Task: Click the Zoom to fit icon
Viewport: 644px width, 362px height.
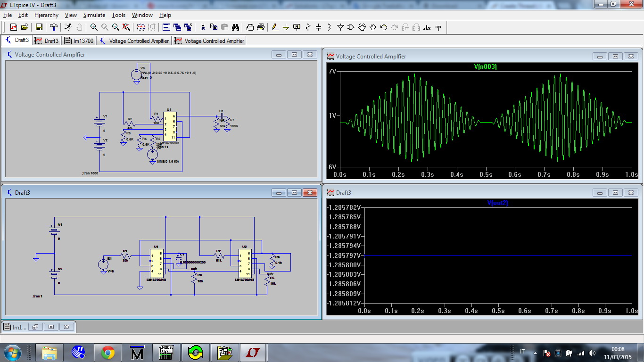Action: [126, 27]
